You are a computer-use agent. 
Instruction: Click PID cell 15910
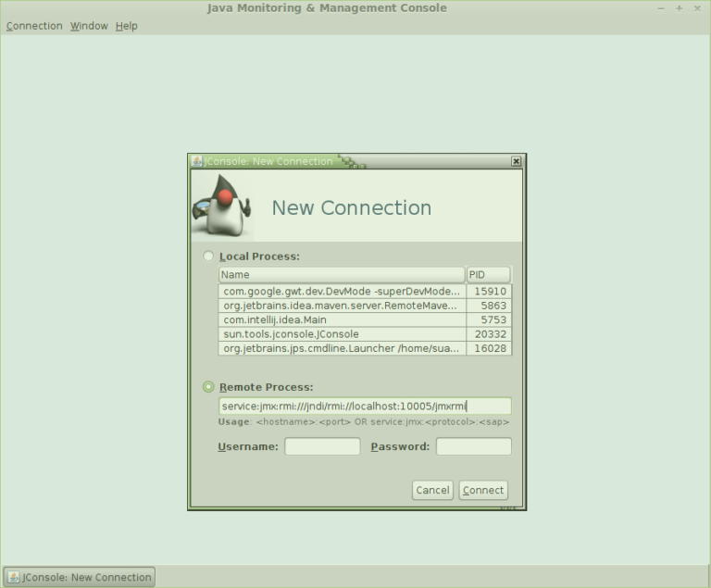489,292
